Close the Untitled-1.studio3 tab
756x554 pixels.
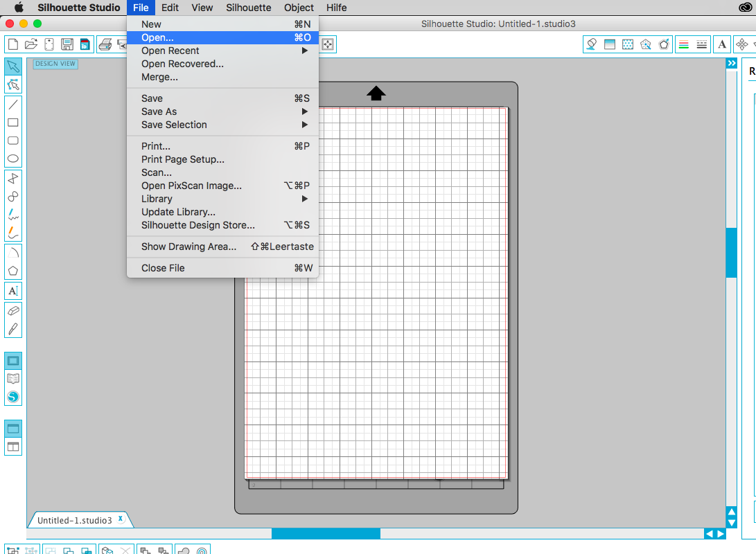121,519
